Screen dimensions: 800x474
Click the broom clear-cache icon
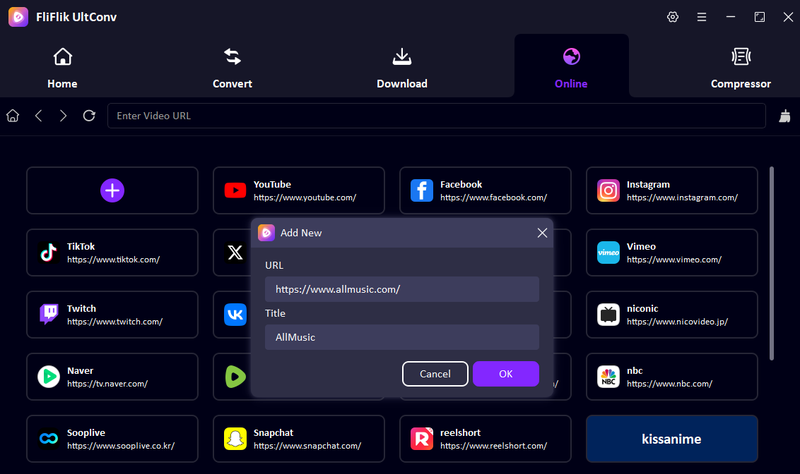(784, 116)
